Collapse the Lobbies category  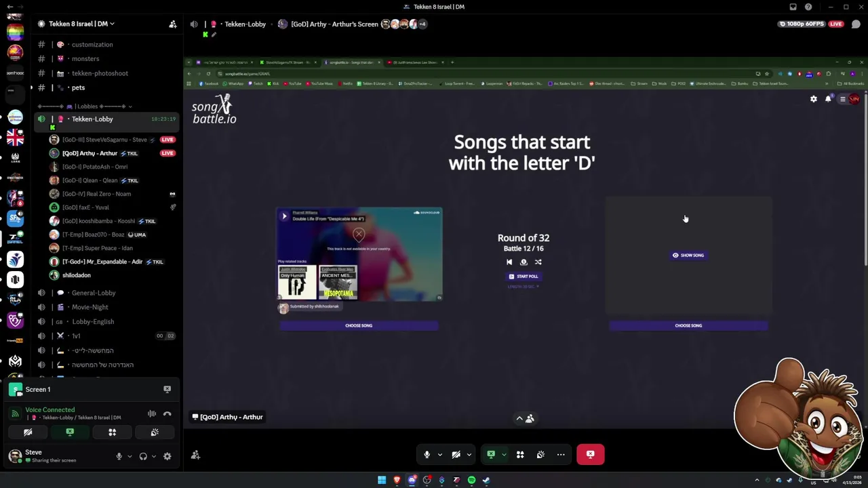click(85, 106)
